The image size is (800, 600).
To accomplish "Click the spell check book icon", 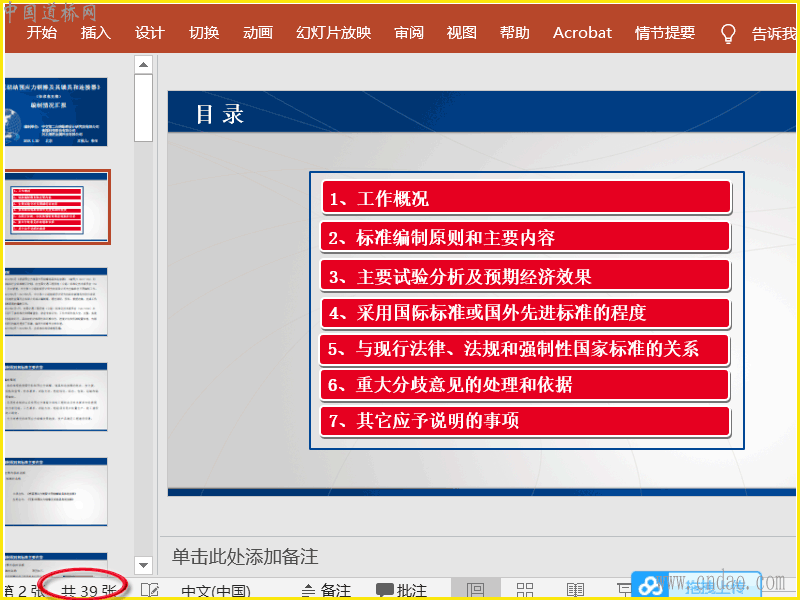I will (x=149, y=590).
